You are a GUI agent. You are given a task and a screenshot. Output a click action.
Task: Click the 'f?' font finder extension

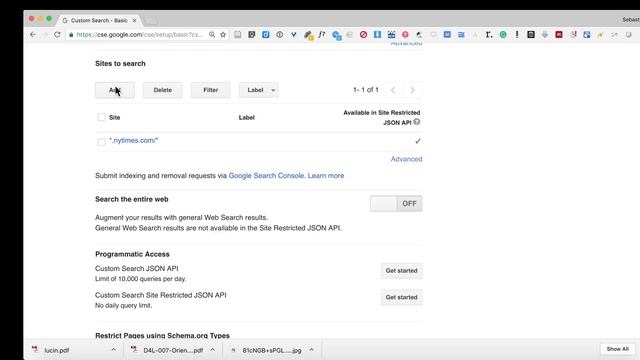322,35
